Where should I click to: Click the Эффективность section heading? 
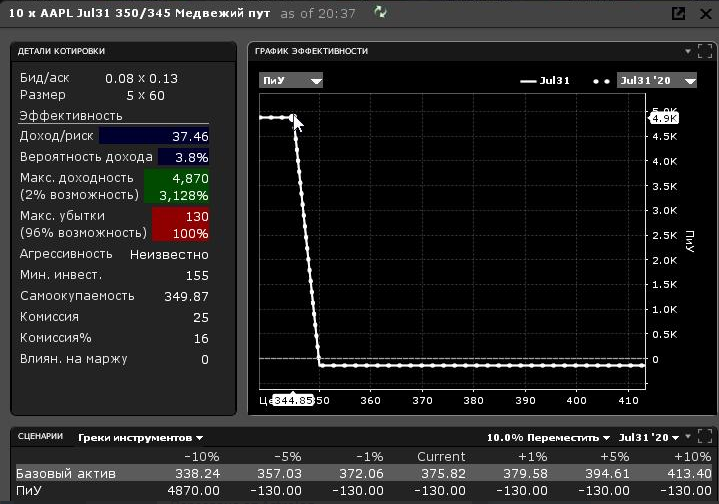tap(71, 116)
